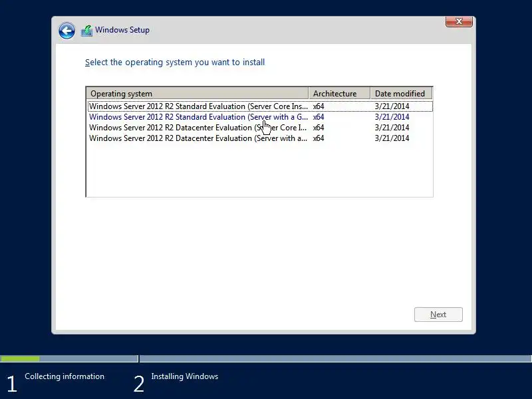
Task: Close the Windows Setup dialog
Action: 459,21
